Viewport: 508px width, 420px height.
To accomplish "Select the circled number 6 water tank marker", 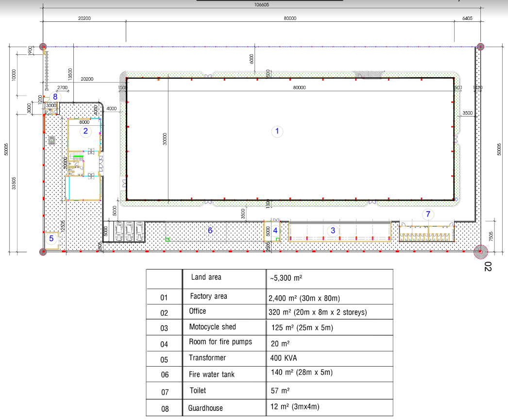I will point(210,231).
